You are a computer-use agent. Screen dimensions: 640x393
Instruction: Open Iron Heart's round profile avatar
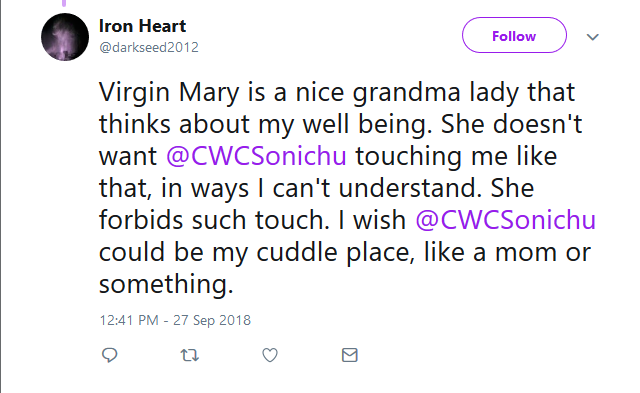point(65,37)
